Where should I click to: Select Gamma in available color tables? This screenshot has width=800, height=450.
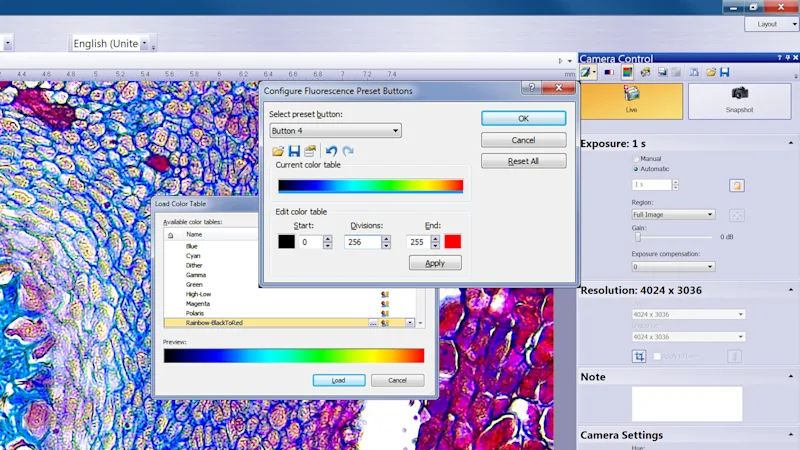click(x=196, y=275)
